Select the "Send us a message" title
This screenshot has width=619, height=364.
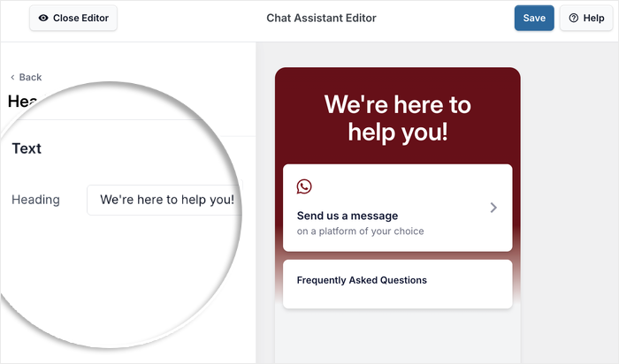point(348,216)
